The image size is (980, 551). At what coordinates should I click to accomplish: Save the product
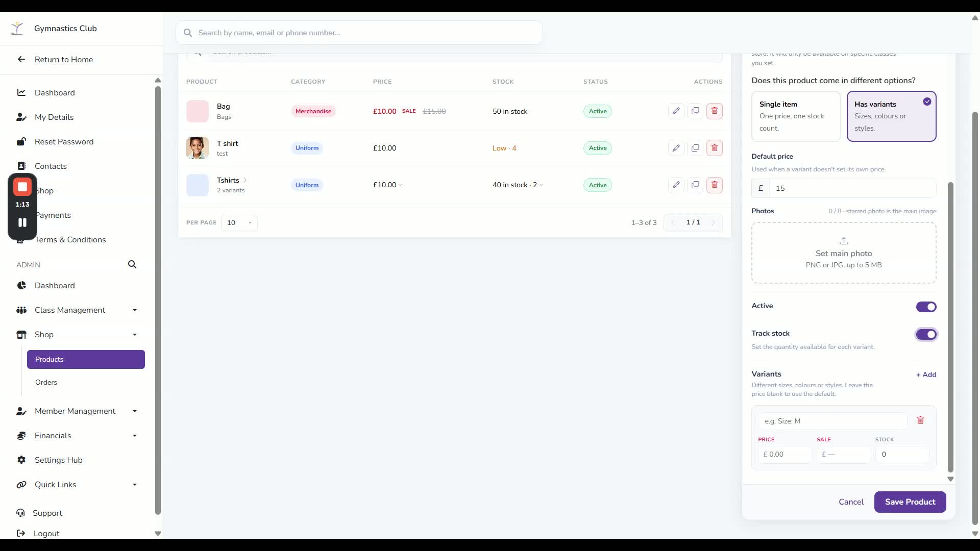910,502
